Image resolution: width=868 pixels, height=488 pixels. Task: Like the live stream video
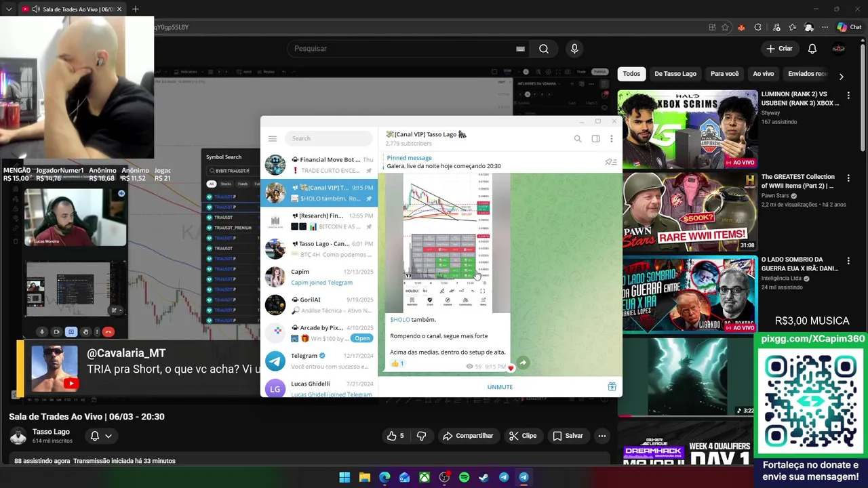tap(395, 436)
